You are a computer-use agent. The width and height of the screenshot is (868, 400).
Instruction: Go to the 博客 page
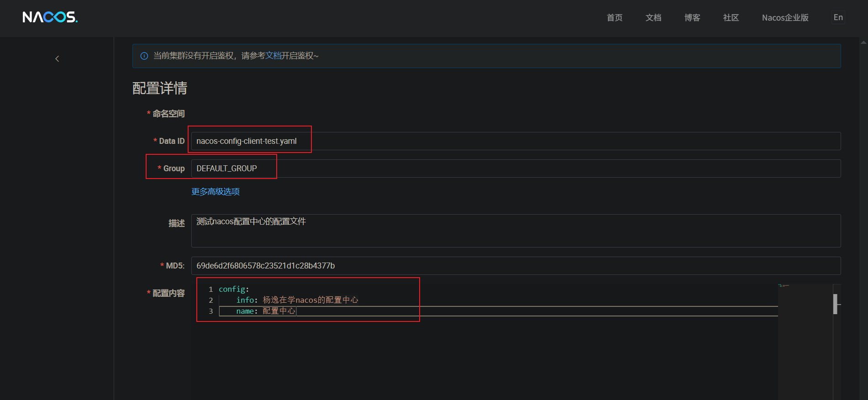692,18
